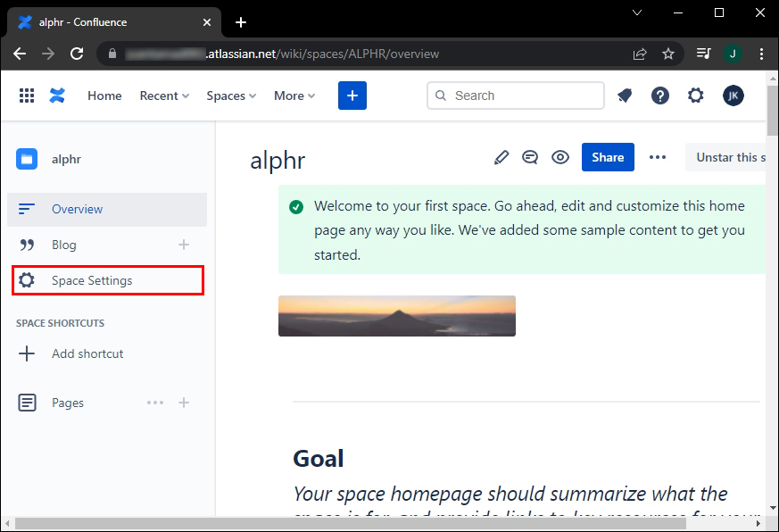View site information lock icon

coord(112,54)
